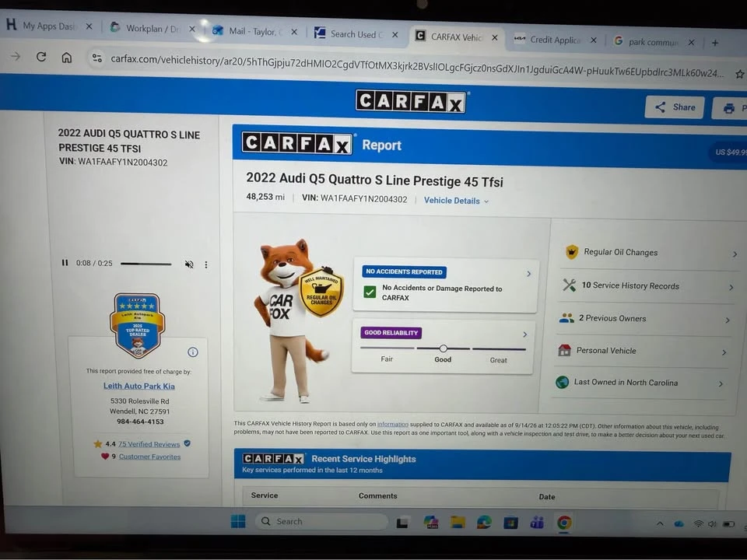Pause the video with the pause icon
747x560 pixels.
65,263
